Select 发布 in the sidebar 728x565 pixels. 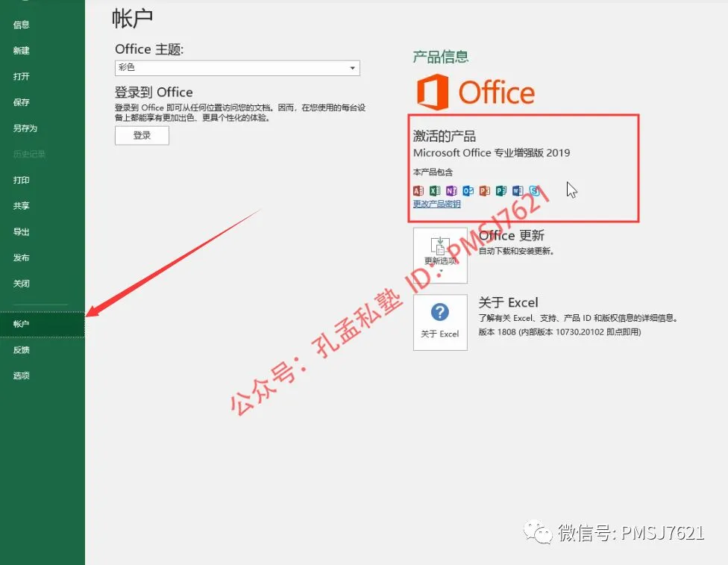22,257
